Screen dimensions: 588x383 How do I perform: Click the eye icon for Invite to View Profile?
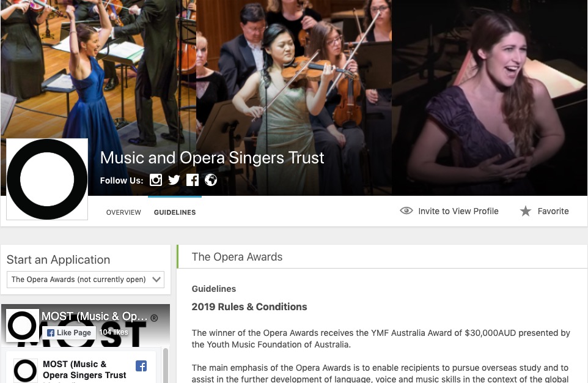406,210
